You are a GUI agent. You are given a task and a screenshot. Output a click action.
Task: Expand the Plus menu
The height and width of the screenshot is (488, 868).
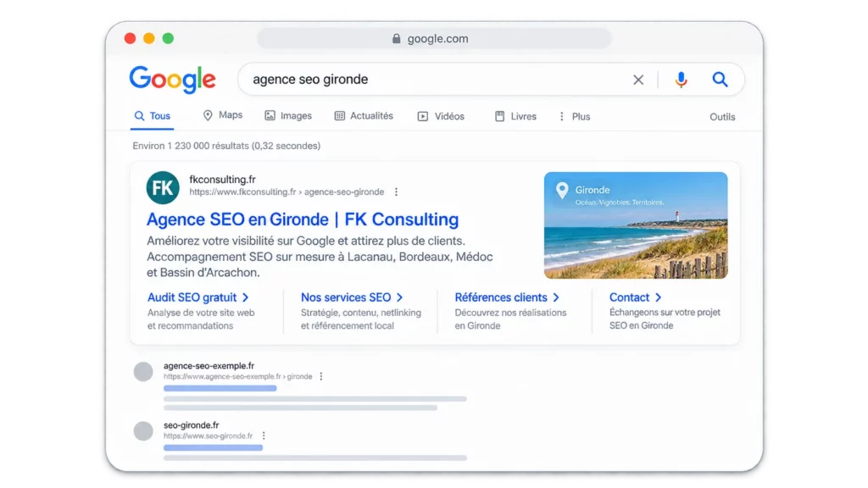[574, 116]
